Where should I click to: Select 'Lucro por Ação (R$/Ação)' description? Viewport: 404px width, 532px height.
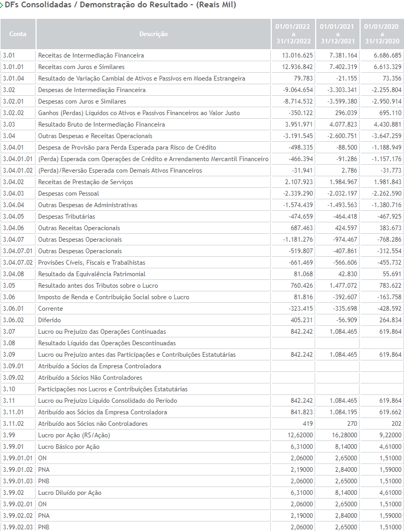coord(74,436)
